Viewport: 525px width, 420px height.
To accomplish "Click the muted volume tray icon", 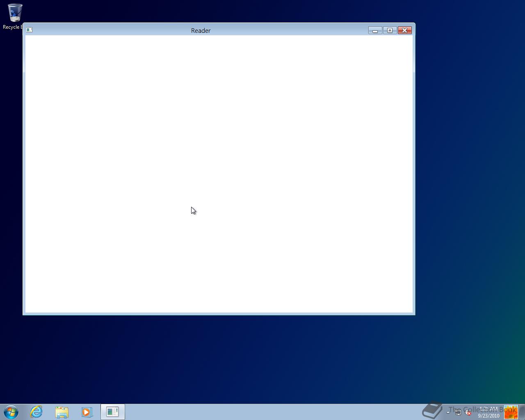I will tap(468, 412).
